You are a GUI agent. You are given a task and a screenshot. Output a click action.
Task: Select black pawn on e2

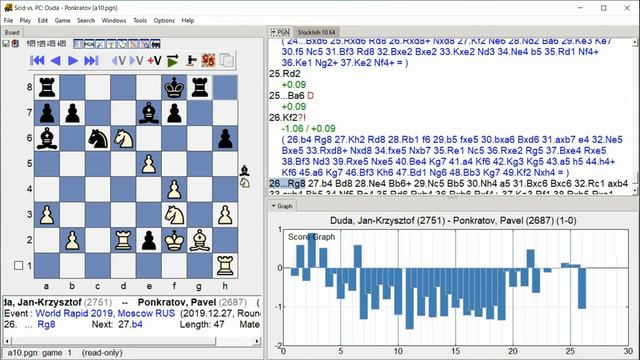149,240
